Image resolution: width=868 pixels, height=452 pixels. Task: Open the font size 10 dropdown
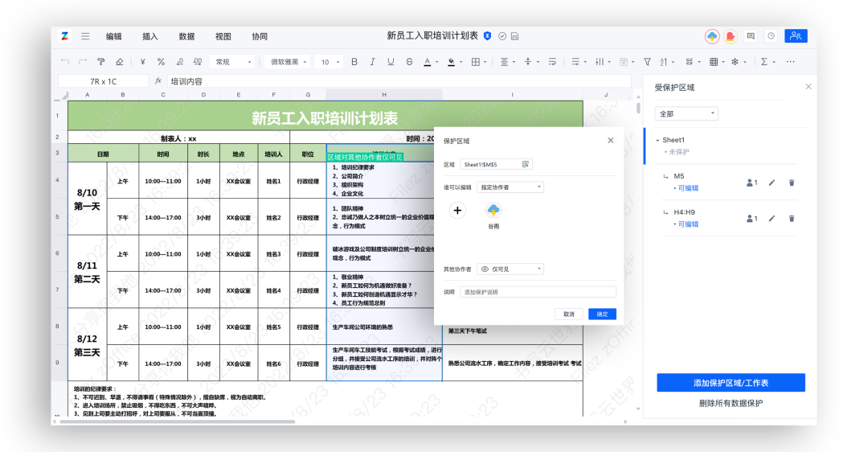(330, 62)
